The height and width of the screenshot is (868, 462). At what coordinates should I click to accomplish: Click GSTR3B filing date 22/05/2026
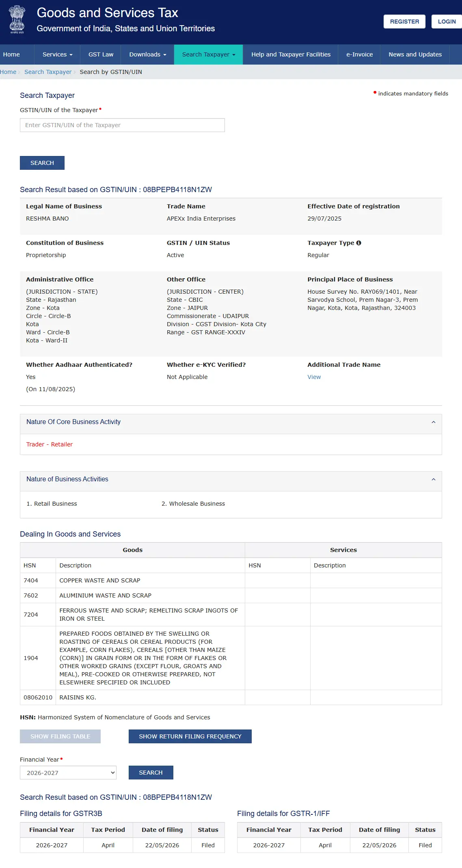pyautogui.click(x=162, y=845)
